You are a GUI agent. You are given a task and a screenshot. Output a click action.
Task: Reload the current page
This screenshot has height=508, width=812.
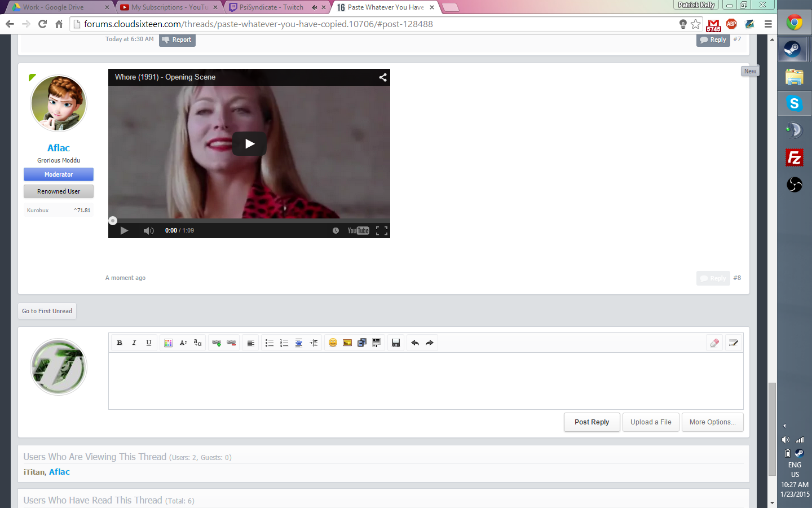tap(42, 24)
